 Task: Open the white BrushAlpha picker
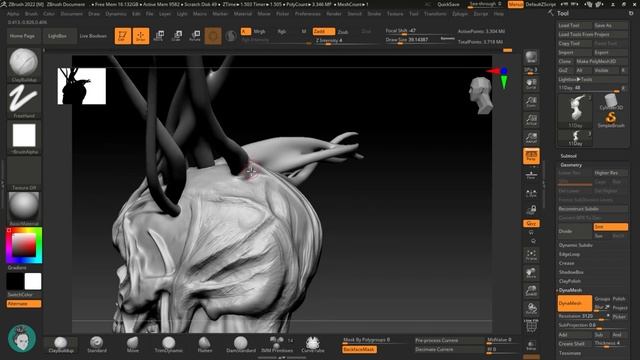point(24,137)
